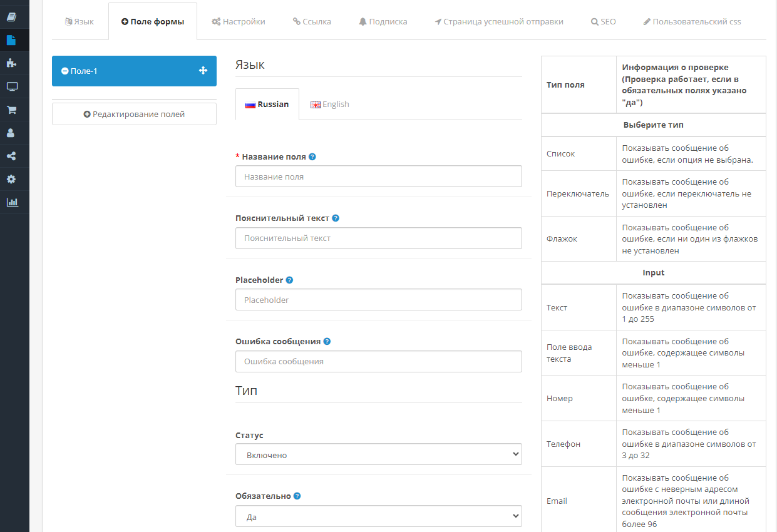The height and width of the screenshot is (532, 777).
Task: Show help tooltip for Ошибка сообщения
Action: click(327, 342)
